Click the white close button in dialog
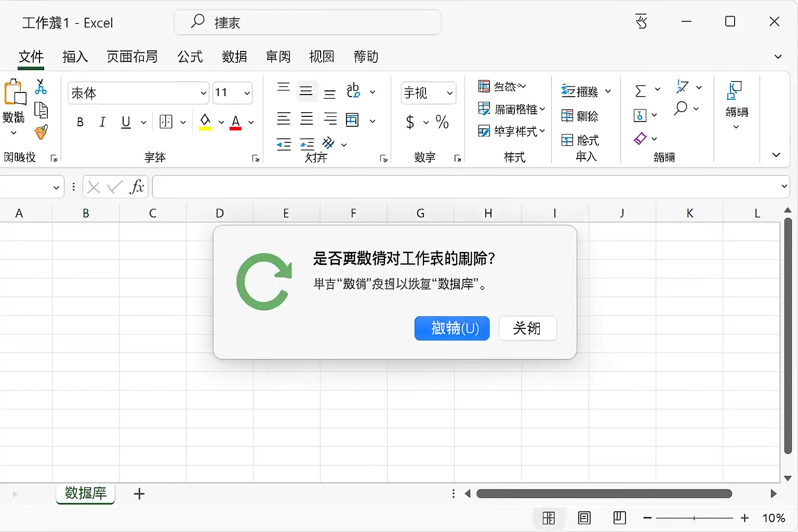Viewport: 798px width, 532px height. pos(527,328)
